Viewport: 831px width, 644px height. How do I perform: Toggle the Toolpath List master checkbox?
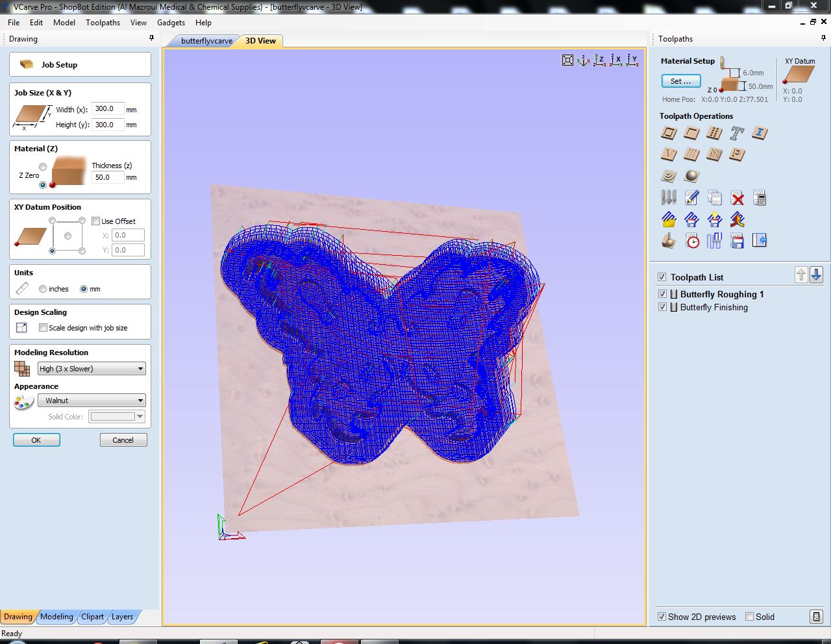662,277
